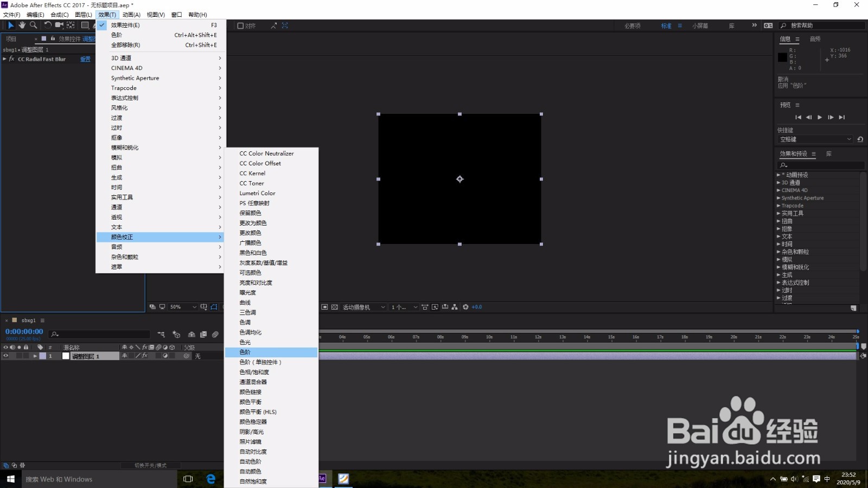Open the 动画(A) menu
The width and height of the screenshot is (868, 488).
click(131, 15)
